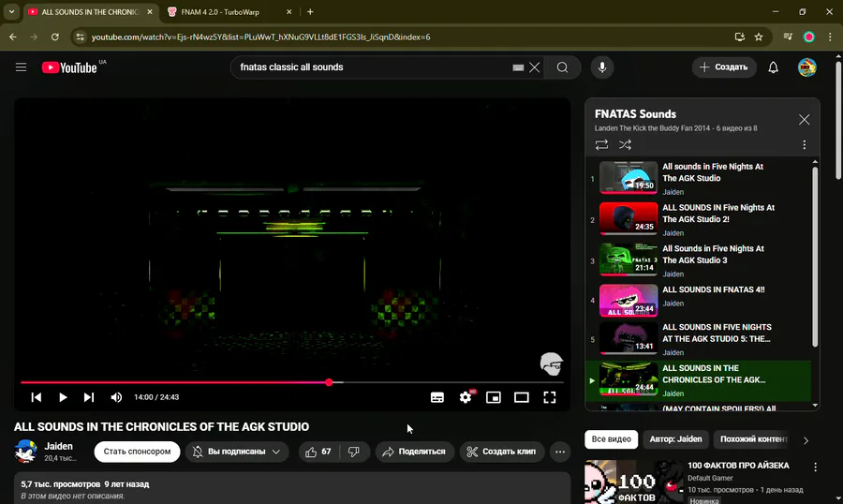Viewport: 843px width, 504px height.
Task: Expand the Вы подписаны subscription dropdown
Action: coord(237,452)
